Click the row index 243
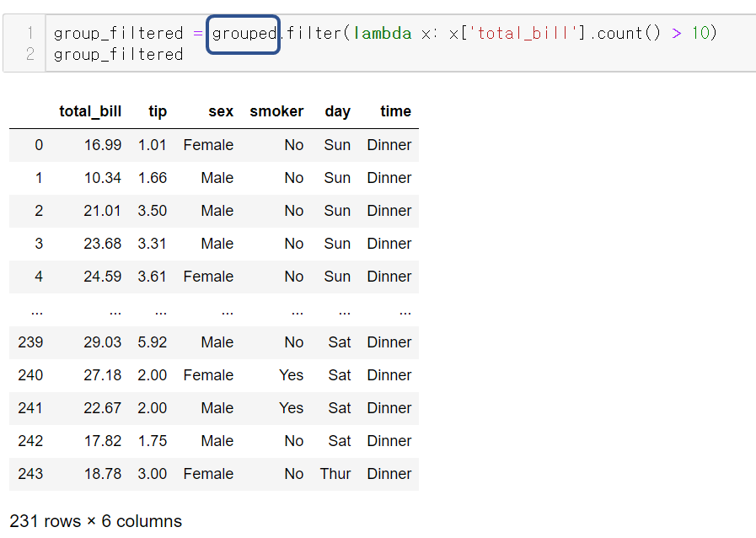Screen dimensions: 756x538 [x=30, y=473]
